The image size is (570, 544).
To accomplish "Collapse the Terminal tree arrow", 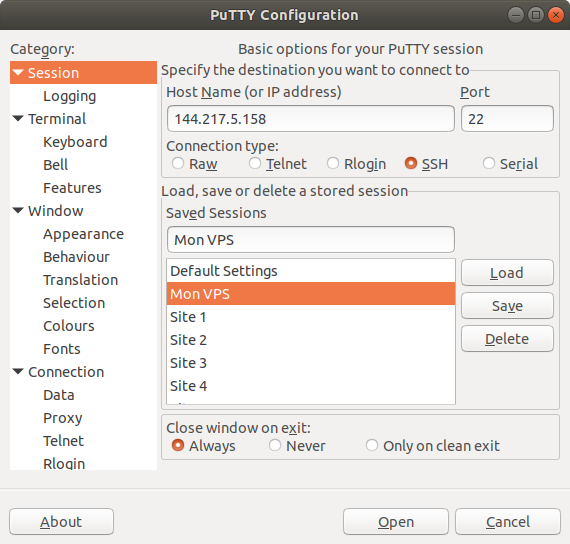I will [18, 119].
